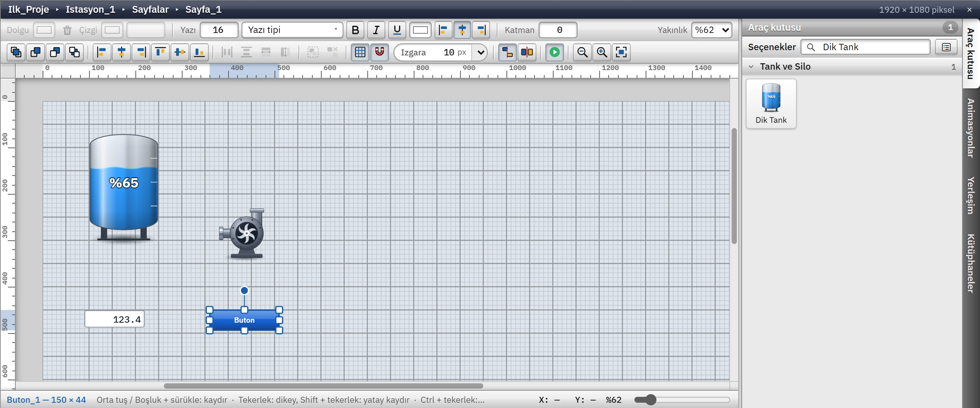Click the Seçenekler label in toolbox
Image resolution: width=980 pixels, height=408 pixels.
click(772, 47)
